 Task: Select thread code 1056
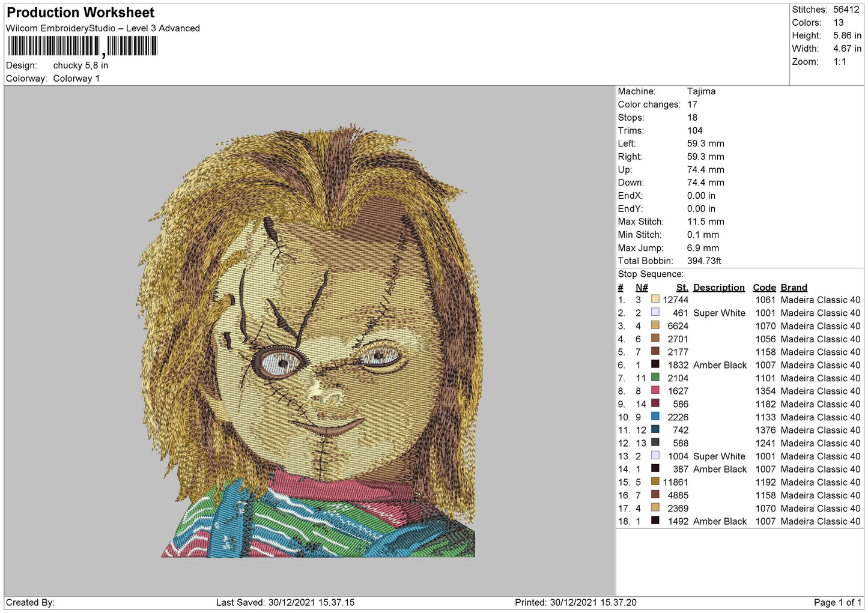click(765, 339)
